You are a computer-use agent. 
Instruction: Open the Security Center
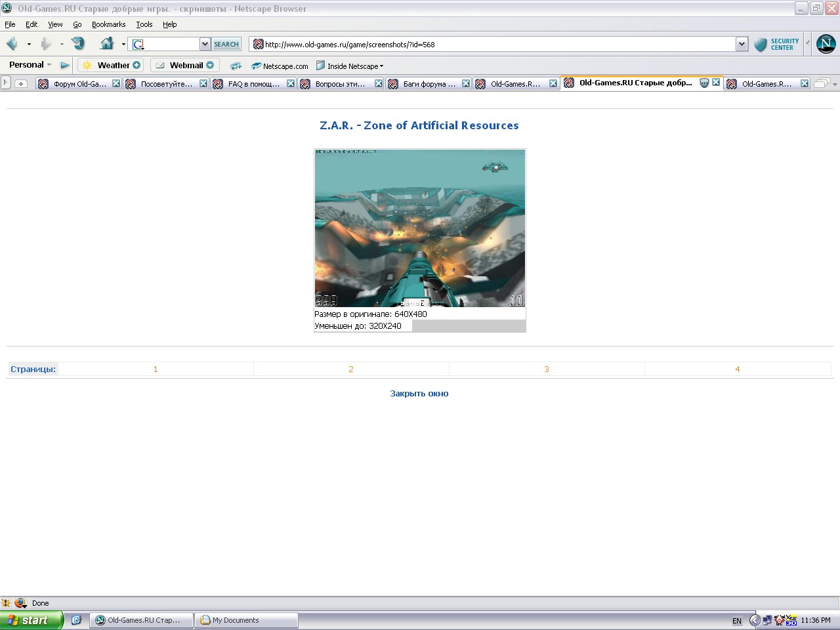coord(777,44)
